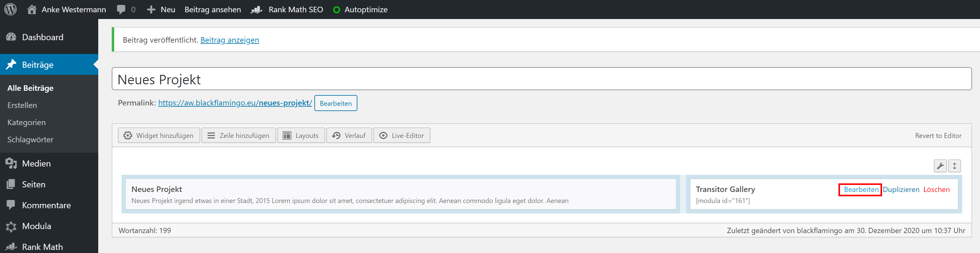Click the Medien media icon

11,163
